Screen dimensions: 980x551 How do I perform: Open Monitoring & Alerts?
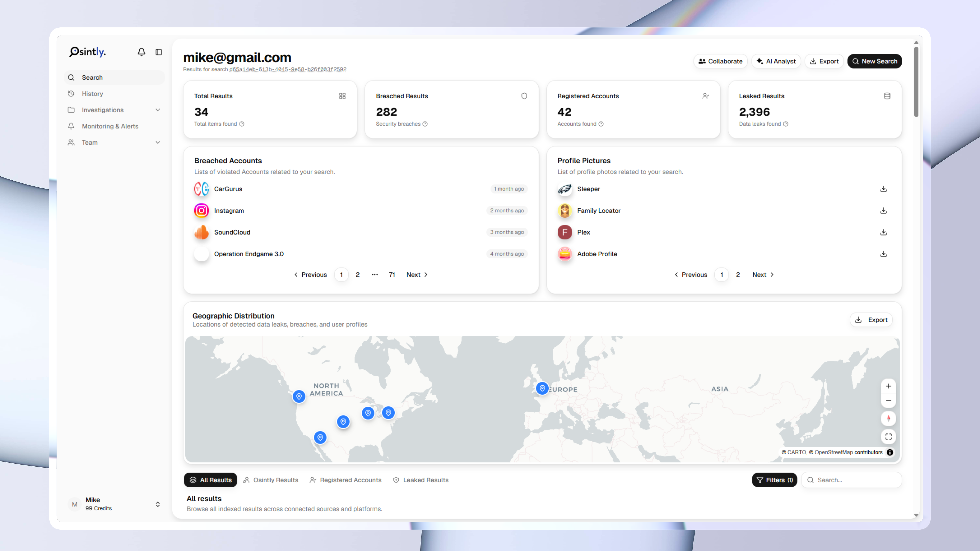pyautogui.click(x=114, y=126)
